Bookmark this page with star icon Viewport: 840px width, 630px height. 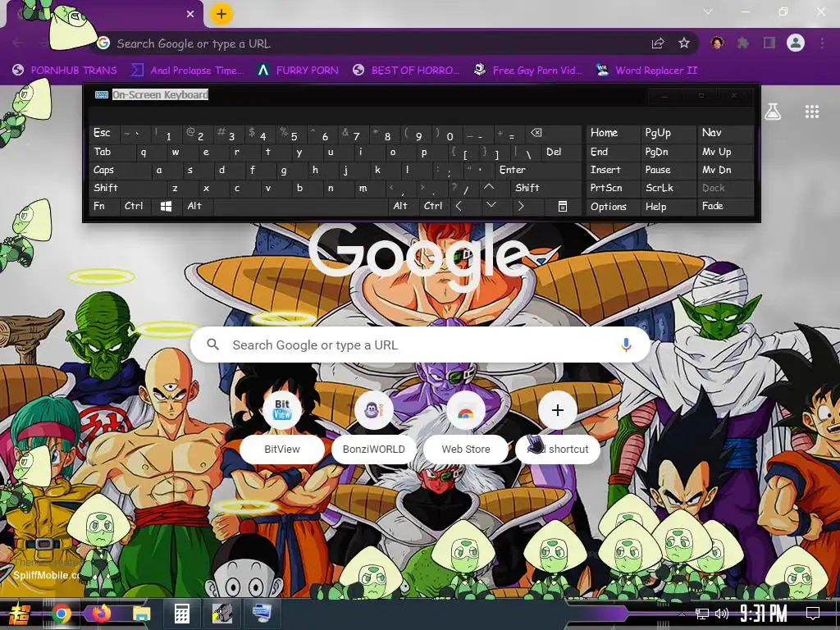pyautogui.click(x=683, y=43)
